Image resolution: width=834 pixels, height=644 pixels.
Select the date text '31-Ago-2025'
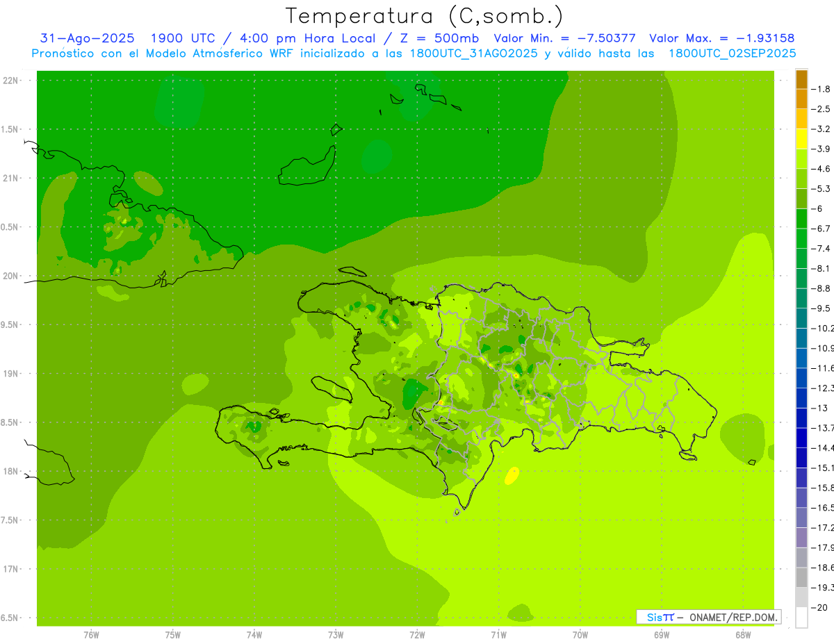87,38
